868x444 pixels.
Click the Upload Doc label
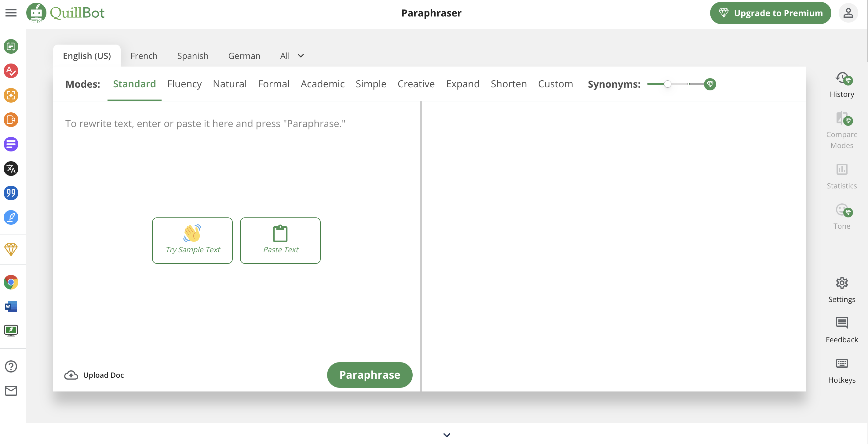click(104, 375)
